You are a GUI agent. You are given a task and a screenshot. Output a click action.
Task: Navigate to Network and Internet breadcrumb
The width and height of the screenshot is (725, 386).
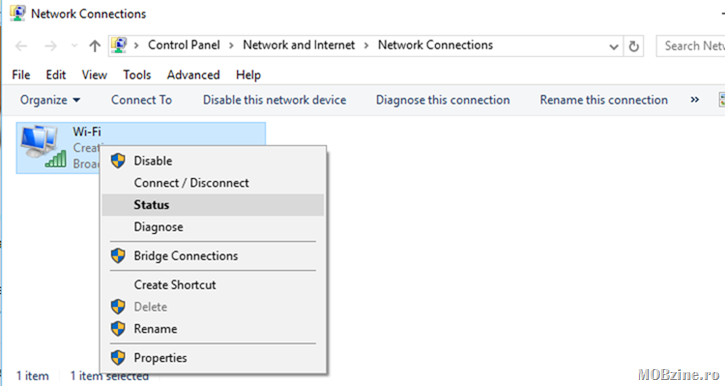[299, 45]
